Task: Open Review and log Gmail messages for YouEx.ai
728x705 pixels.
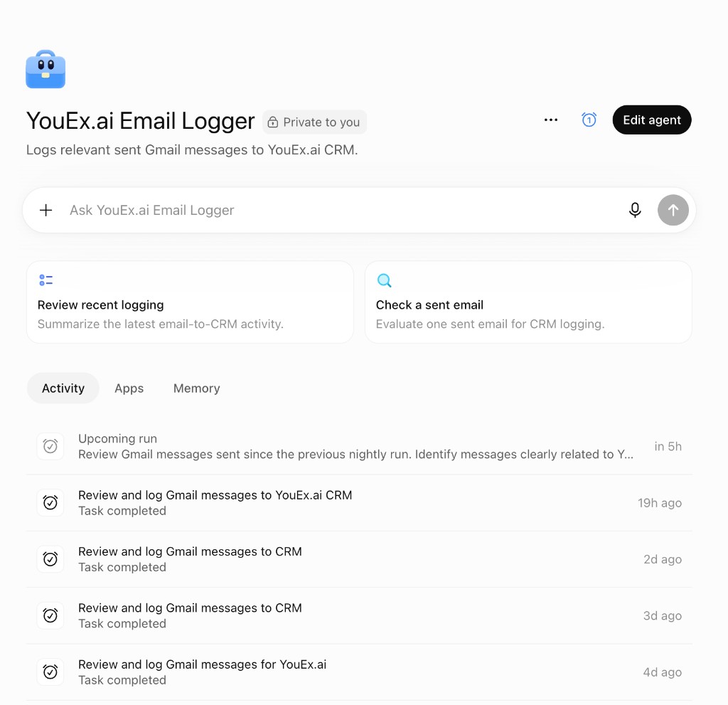Action: pyautogui.click(x=359, y=672)
